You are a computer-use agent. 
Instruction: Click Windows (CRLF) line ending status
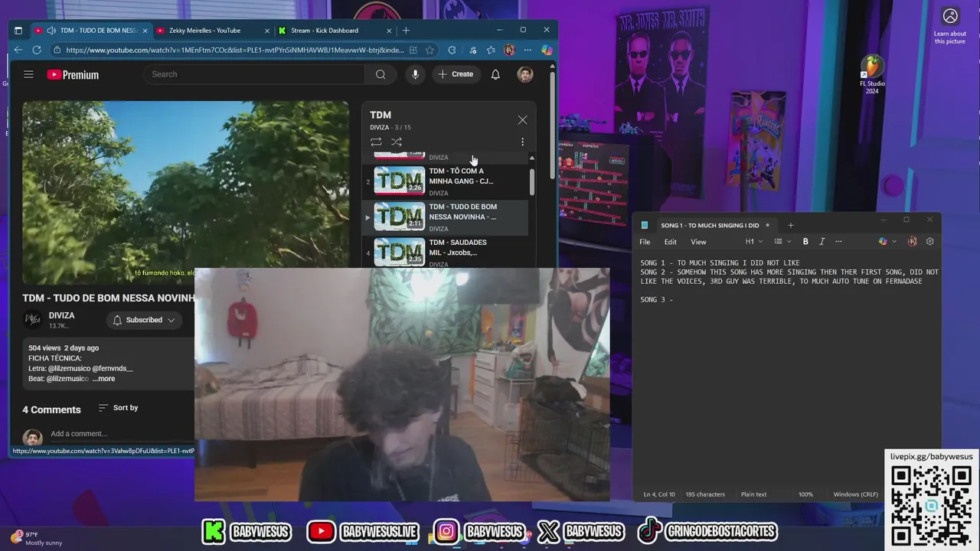[855, 494]
